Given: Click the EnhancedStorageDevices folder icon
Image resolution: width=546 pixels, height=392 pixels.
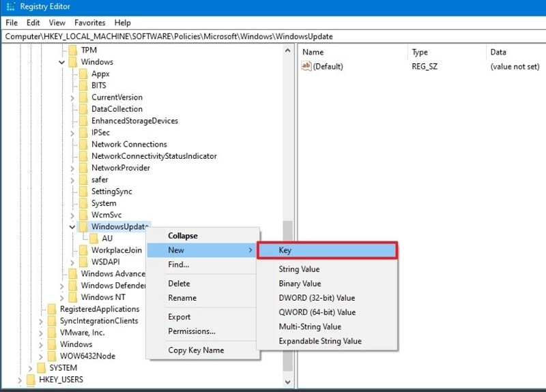Looking at the screenshot, I should coord(83,121).
